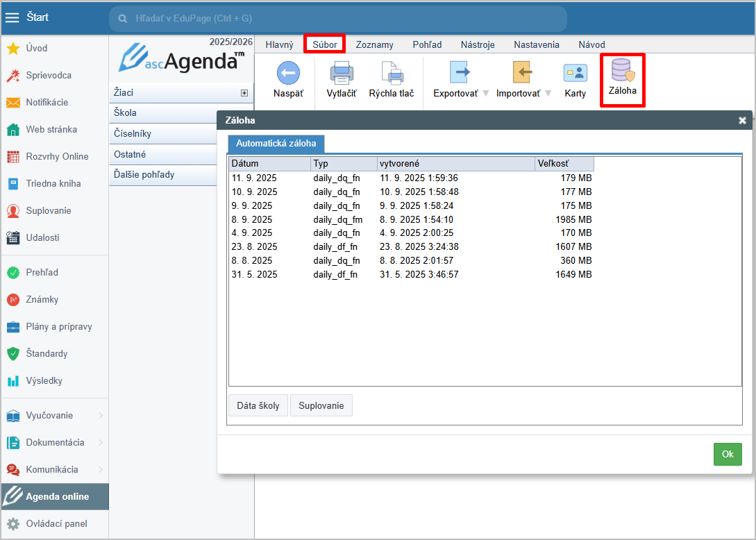Go to Známky in the sidebar

pyautogui.click(x=42, y=299)
